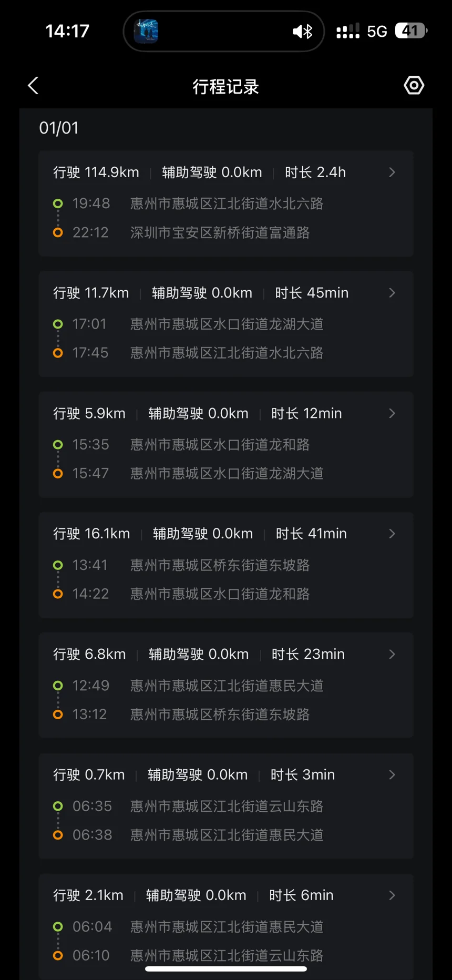Select destination 深圳市宝安区新桥街道富通路
This screenshot has width=452, height=980.
(x=220, y=232)
